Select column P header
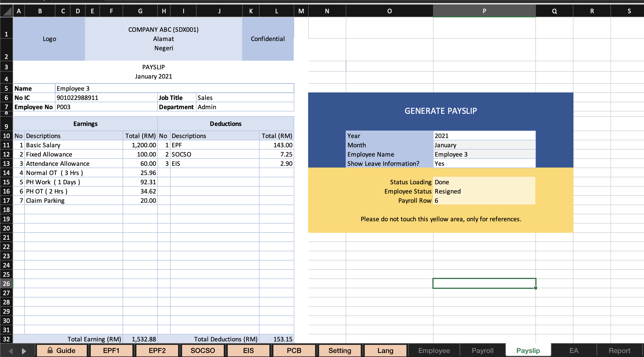644x357 pixels. pyautogui.click(x=484, y=11)
